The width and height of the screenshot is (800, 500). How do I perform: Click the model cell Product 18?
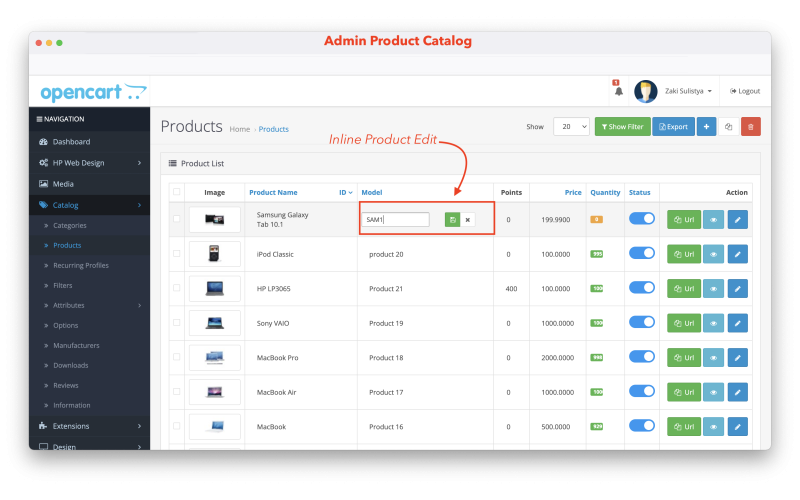pyautogui.click(x=386, y=358)
